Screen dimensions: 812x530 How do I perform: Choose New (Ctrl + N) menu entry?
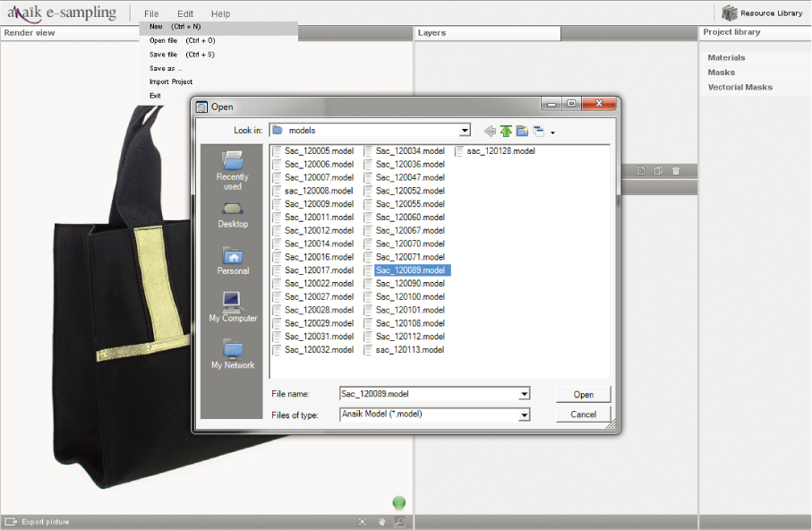tap(218, 27)
